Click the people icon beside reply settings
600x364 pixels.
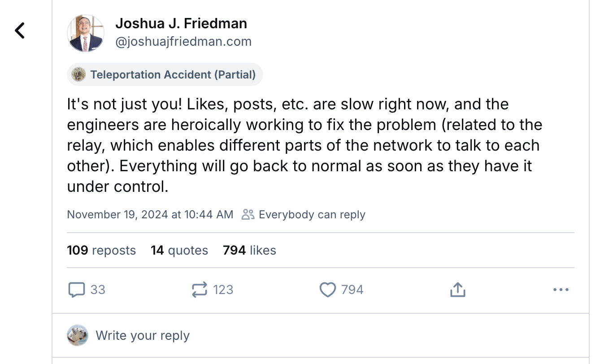pyautogui.click(x=248, y=214)
